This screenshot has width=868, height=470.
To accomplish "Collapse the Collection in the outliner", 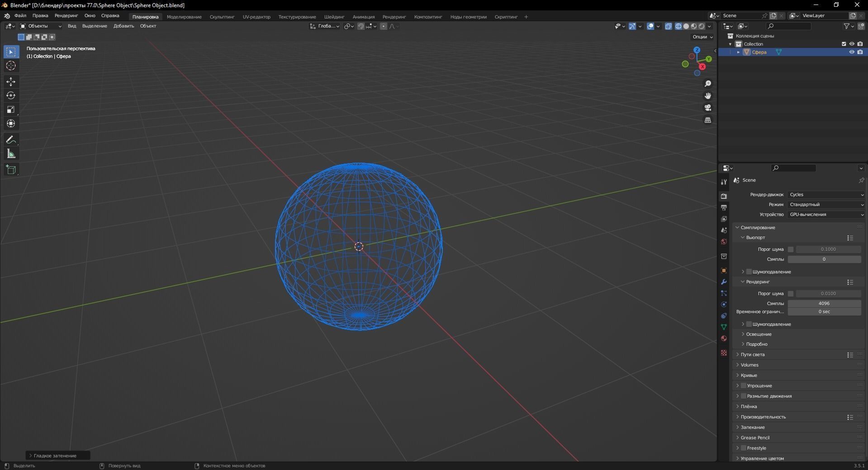I will tap(731, 44).
